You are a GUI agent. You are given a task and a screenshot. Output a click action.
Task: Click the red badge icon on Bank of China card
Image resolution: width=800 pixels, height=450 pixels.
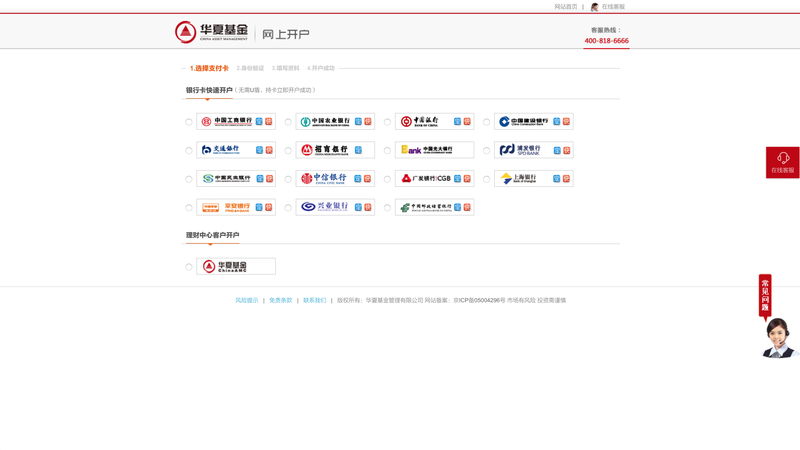(467, 121)
